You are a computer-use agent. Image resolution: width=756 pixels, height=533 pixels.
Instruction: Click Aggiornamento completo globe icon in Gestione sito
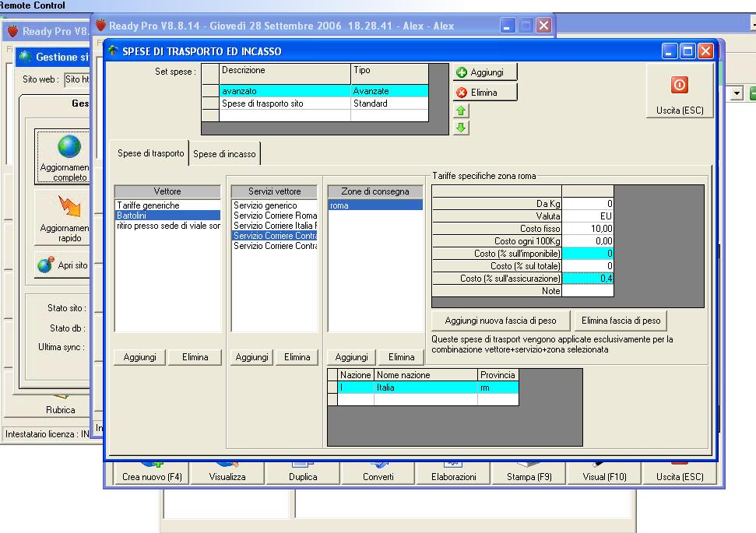point(64,156)
